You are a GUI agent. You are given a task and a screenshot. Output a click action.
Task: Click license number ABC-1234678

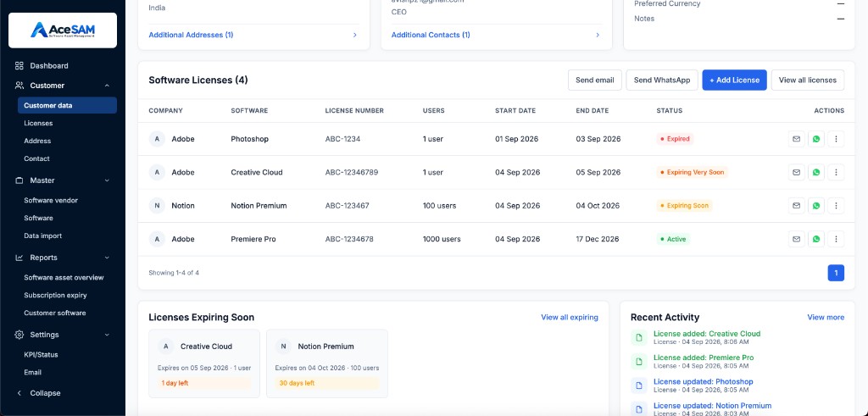(349, 240)
